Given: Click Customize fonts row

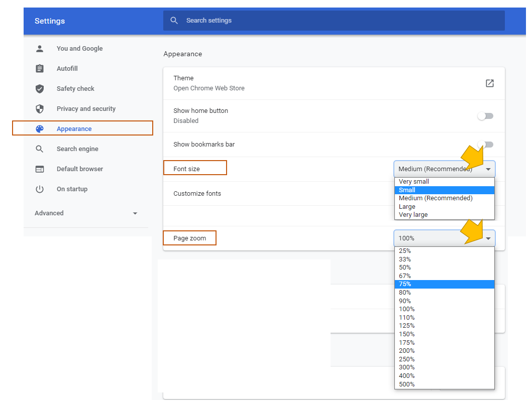Looking at the screenshot, I should (x=197, y=194).
